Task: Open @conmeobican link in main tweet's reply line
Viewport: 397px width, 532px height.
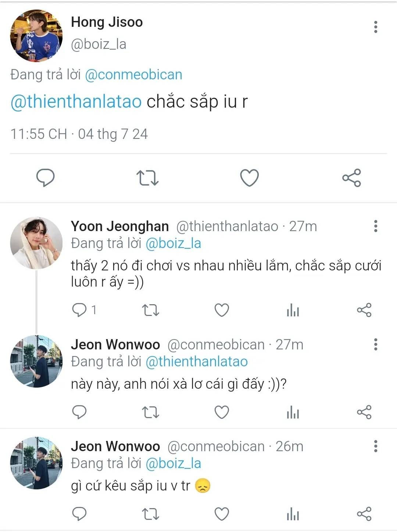Action: (x=133, y=75)
